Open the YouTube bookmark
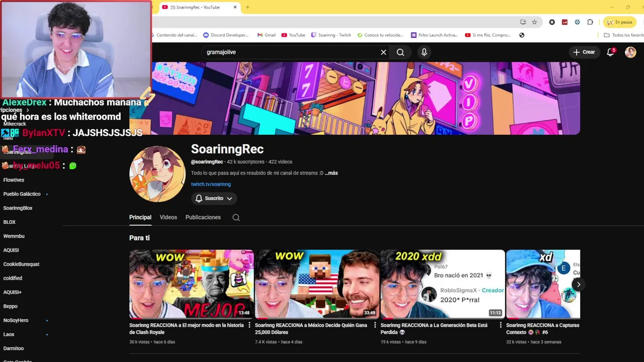This screenshot has height=362, width=644. pyautogui.click(x=293, y=35)
